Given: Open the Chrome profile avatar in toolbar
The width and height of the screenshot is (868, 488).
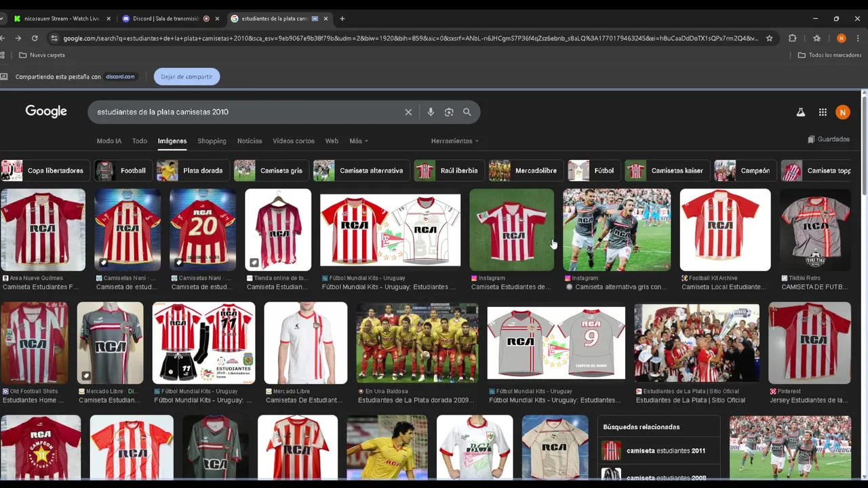Looking at the screenshot, I should point(842,38).
